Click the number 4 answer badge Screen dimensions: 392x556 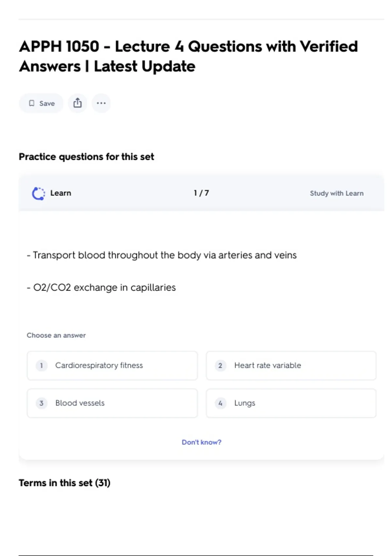[220, 403]
